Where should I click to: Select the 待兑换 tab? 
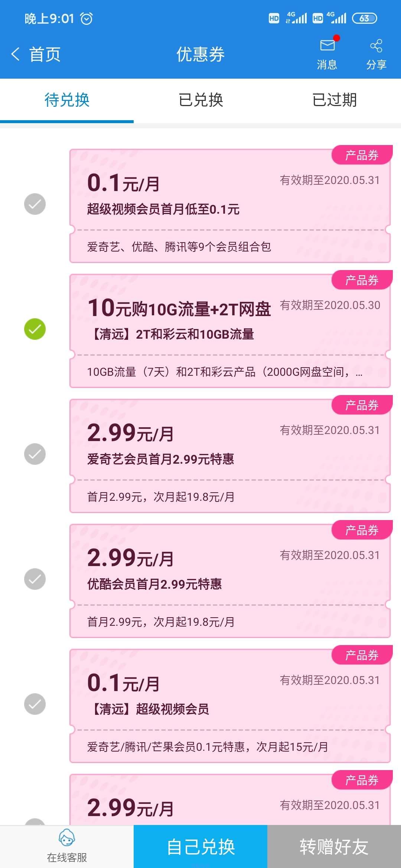[67, 100]
